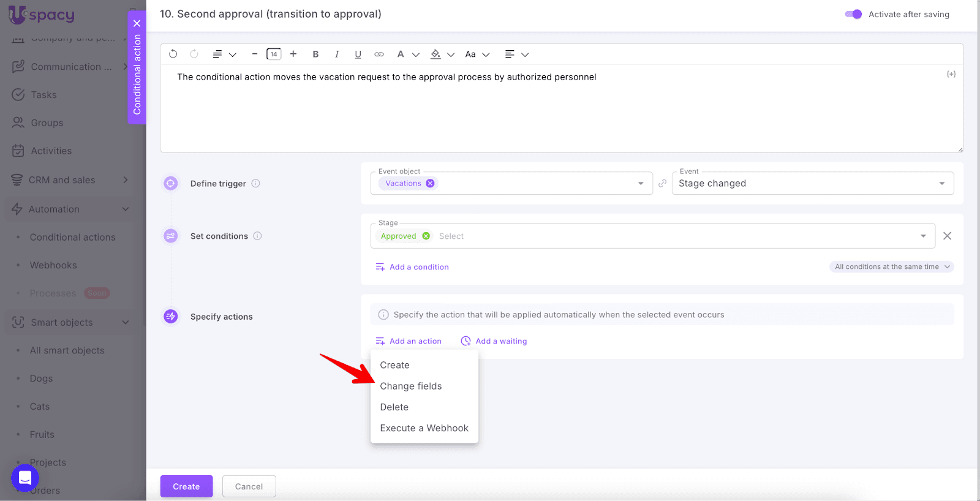Apply italic formatting
This screenshot has height=501, width=980.
337,54
